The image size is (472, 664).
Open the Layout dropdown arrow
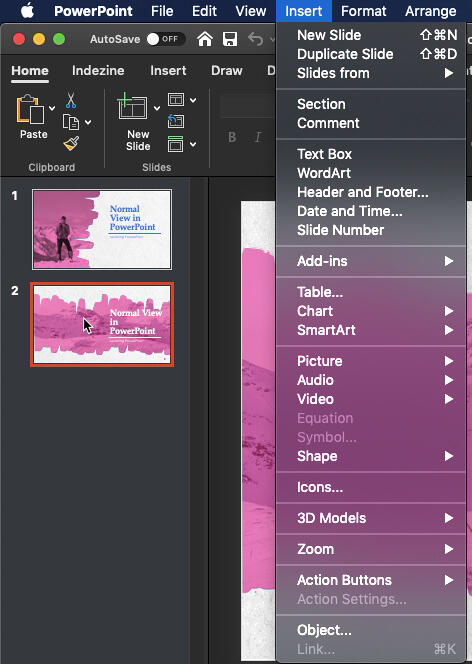coord(193,100)
